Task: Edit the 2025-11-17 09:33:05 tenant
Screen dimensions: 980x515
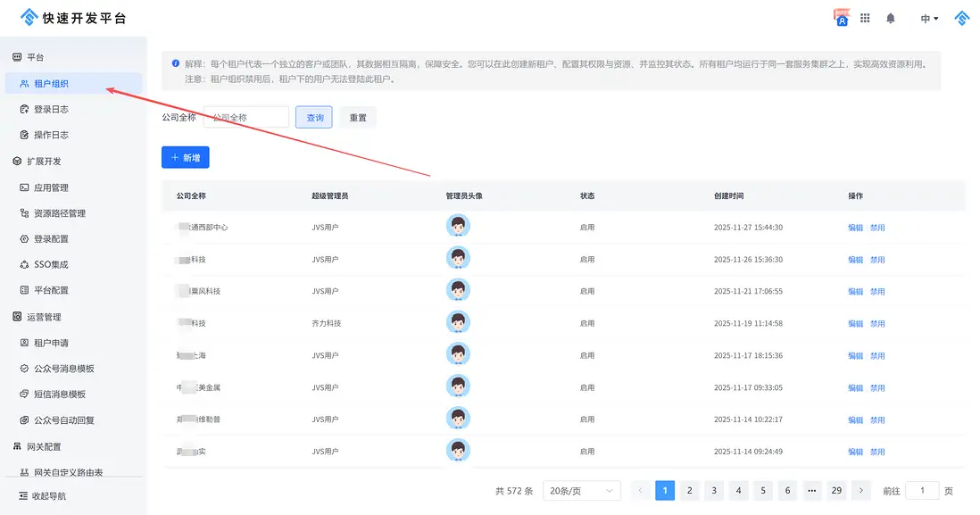Action: pyautogui.click(x=855, y=388)
